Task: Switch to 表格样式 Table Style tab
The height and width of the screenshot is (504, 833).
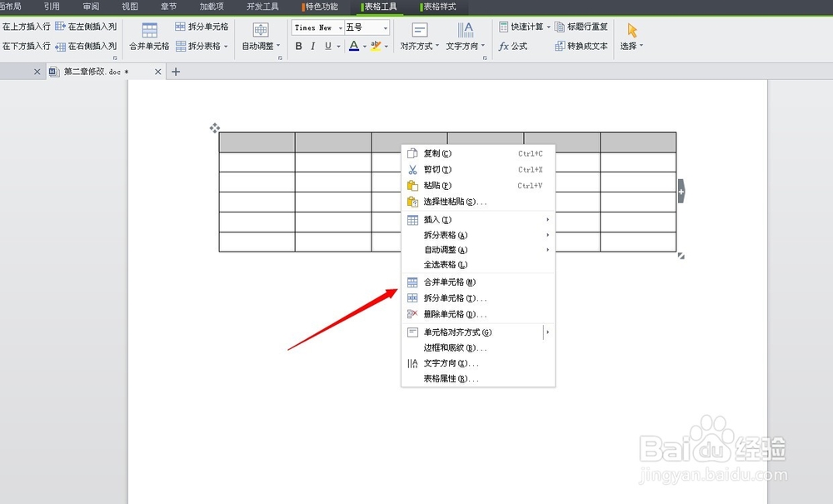Action: (x=438, y=7)
